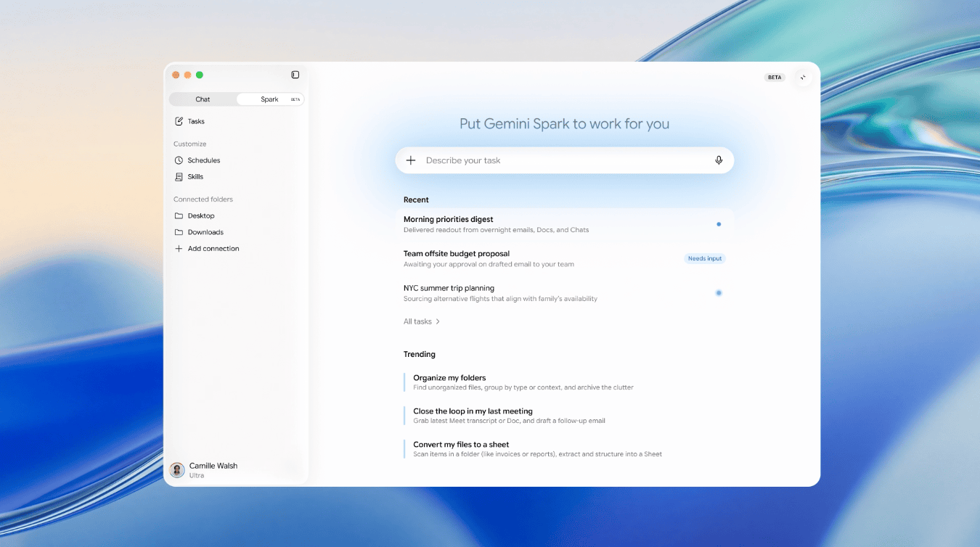Screen dimensions: 980x547
Task: Open NYC summer trip planning task
Action: 565,293
